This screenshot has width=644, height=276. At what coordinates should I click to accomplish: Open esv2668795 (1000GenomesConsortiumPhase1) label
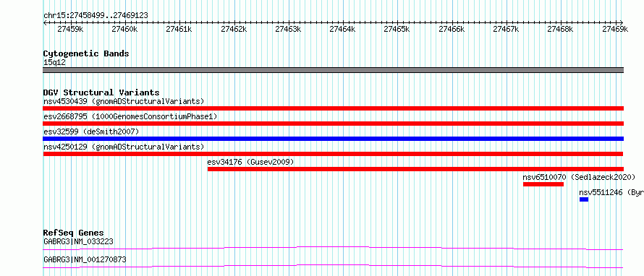pyautogui.click(x=130, y=116)
